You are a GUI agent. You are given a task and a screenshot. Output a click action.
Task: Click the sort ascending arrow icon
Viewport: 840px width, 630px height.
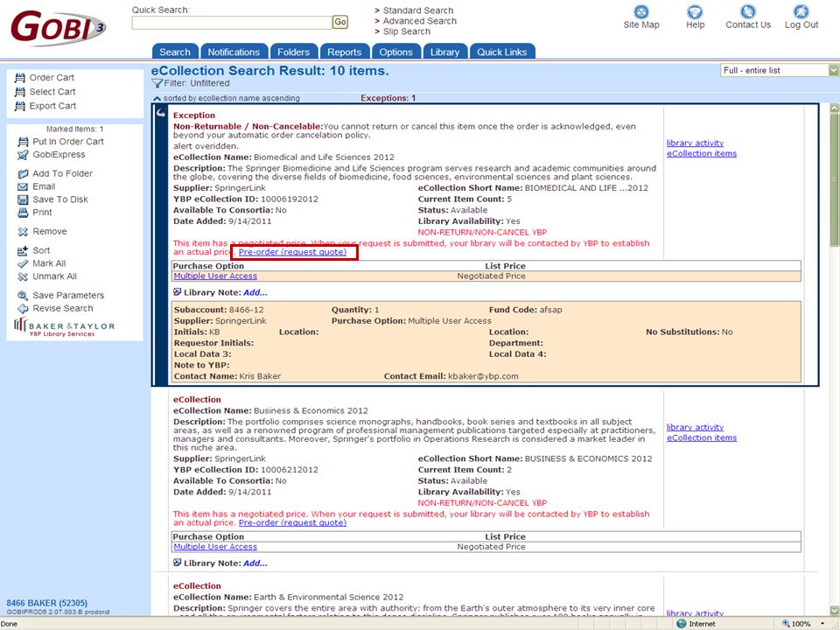click(157, 99)
